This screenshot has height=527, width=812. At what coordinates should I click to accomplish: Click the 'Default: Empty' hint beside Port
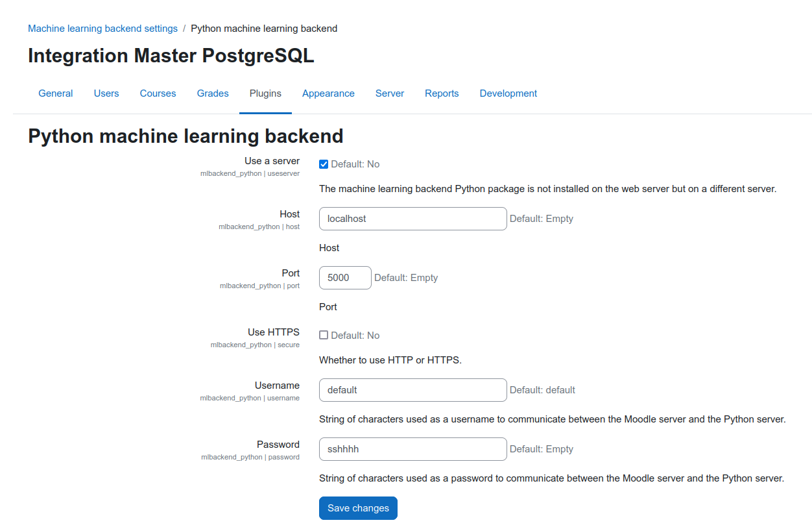(406, 278)
